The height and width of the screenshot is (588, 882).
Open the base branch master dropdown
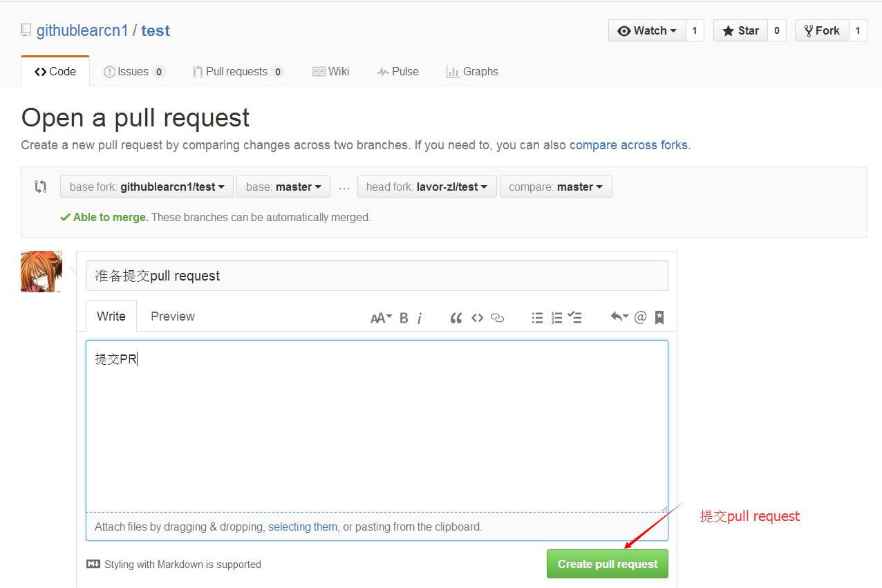pos(283,186)
